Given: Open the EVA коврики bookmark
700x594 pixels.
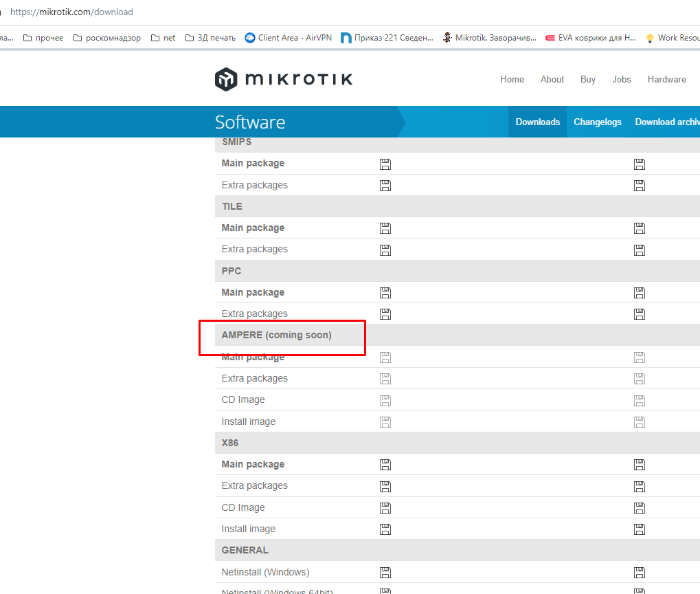Looking at the screenshot, I should point(591,38).
